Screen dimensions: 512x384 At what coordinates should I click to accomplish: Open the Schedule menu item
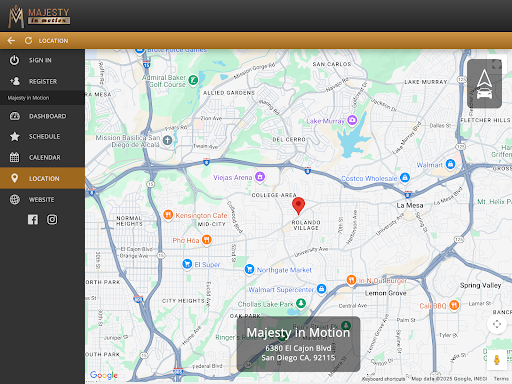(42, 137)
